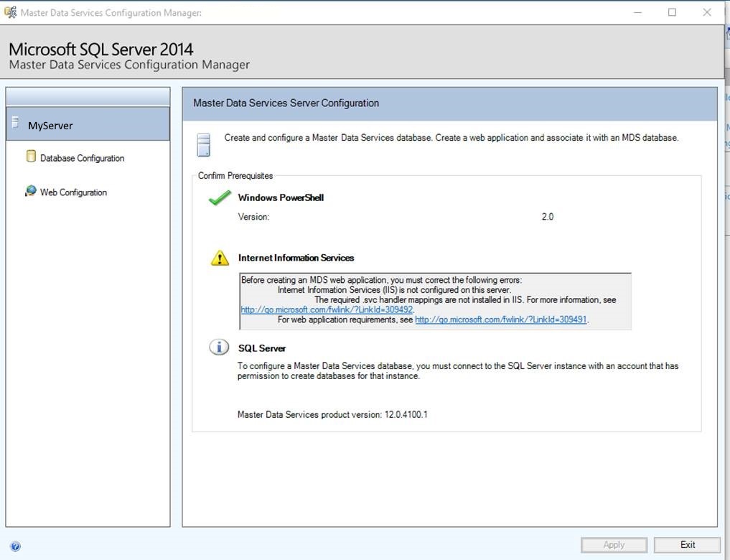Click the SQL Server heading

pos(262,348)
